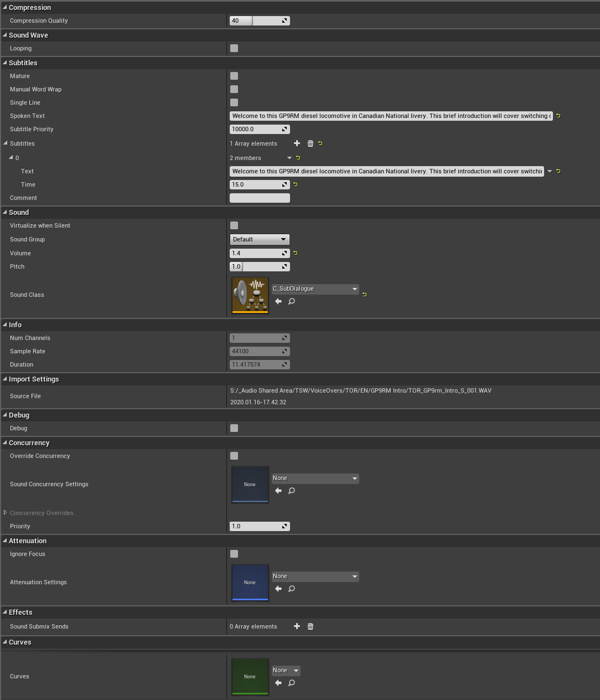Reset Spoken Text using its revert arrow
600x700 pixels.
tap(558, 116)
